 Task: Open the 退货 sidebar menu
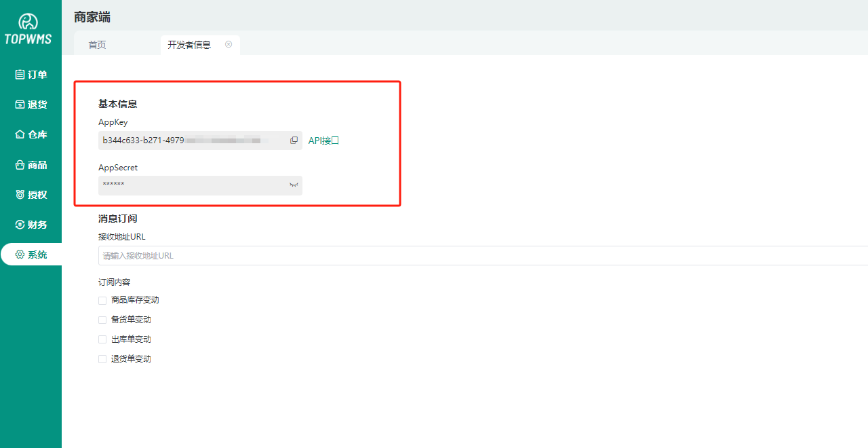click(31, 105)
